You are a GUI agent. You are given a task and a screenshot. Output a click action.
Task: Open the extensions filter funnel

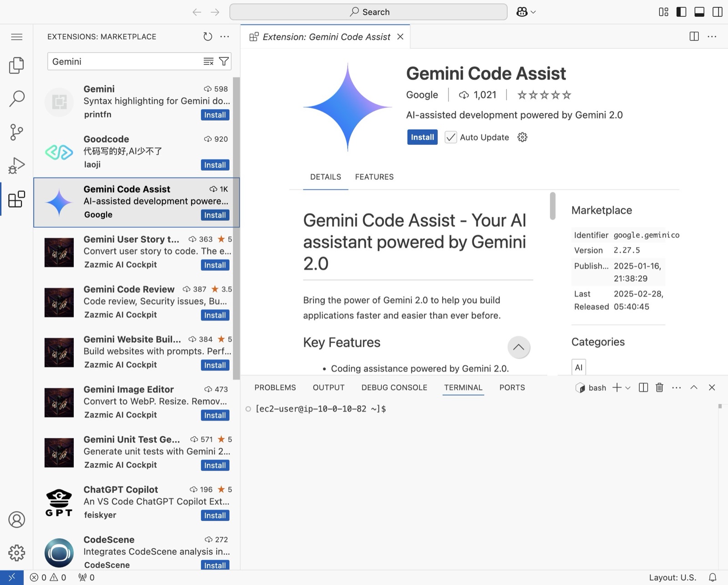pyautogui.click(x=224, y=61)
